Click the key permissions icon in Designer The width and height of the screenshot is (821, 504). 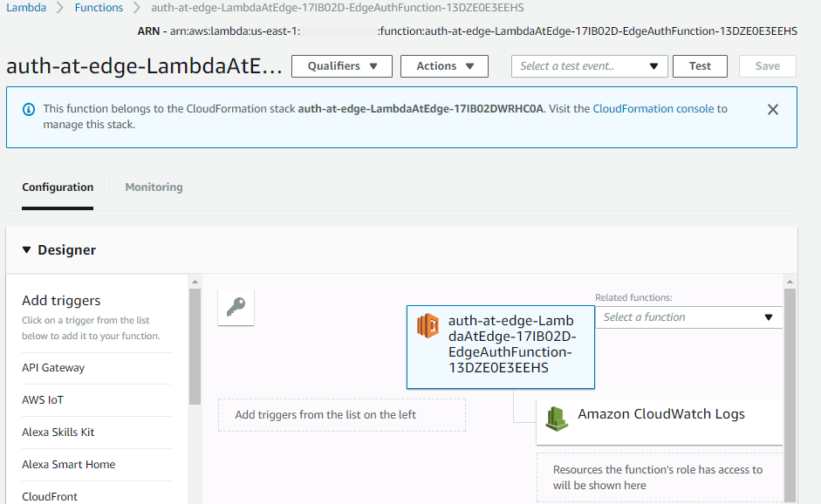(236, 308)
